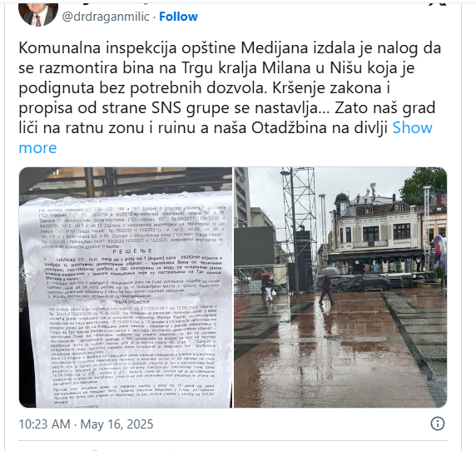Click the ОБРАЗЛОЖЕЊЕ section in the document photo

132,302
